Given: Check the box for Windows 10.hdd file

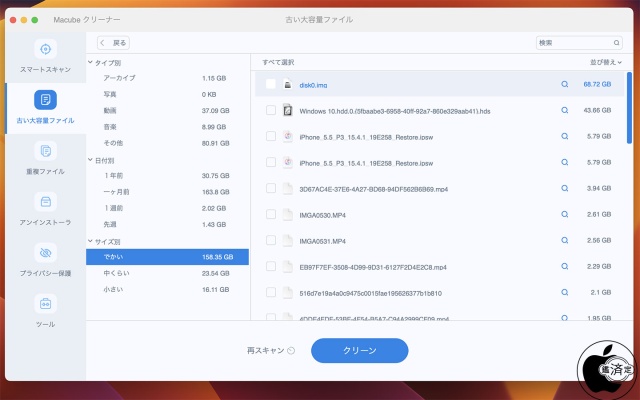Looking at the screenshot, I should pos(271,110).
